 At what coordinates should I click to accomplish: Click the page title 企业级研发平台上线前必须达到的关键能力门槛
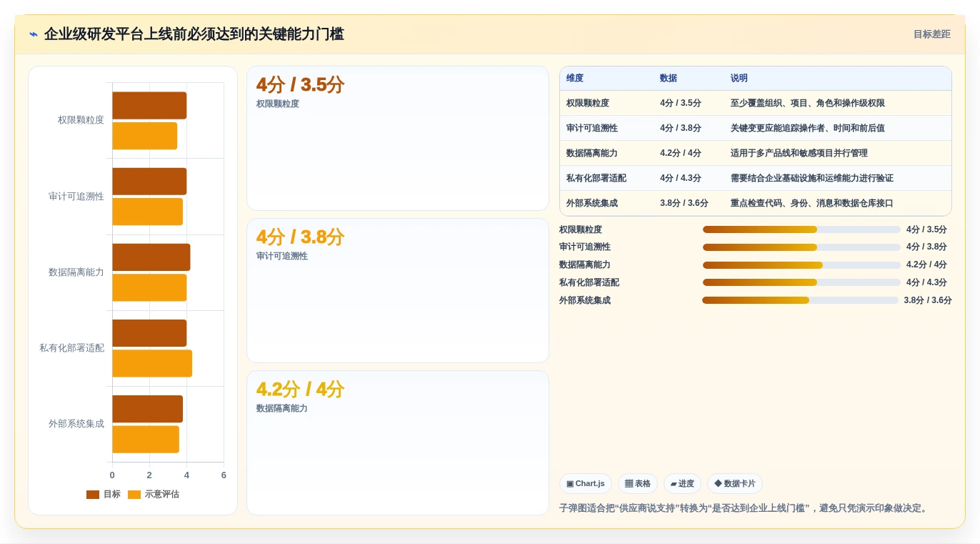tap(194, 34)
